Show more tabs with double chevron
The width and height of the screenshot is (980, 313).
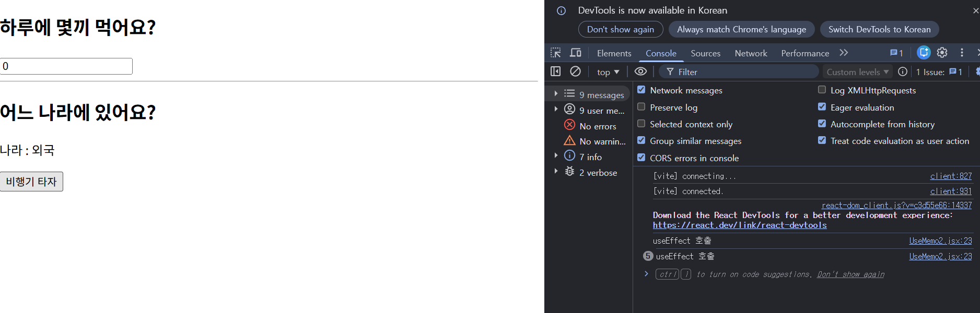(844, 53)
